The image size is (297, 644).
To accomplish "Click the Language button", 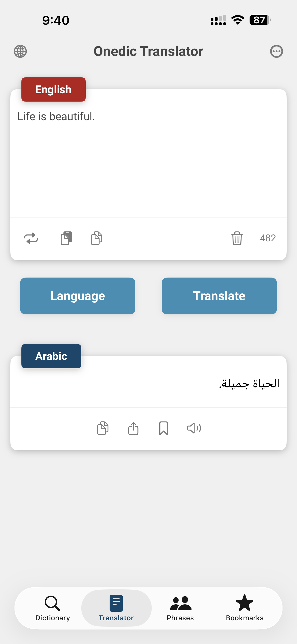I will 78,296.
